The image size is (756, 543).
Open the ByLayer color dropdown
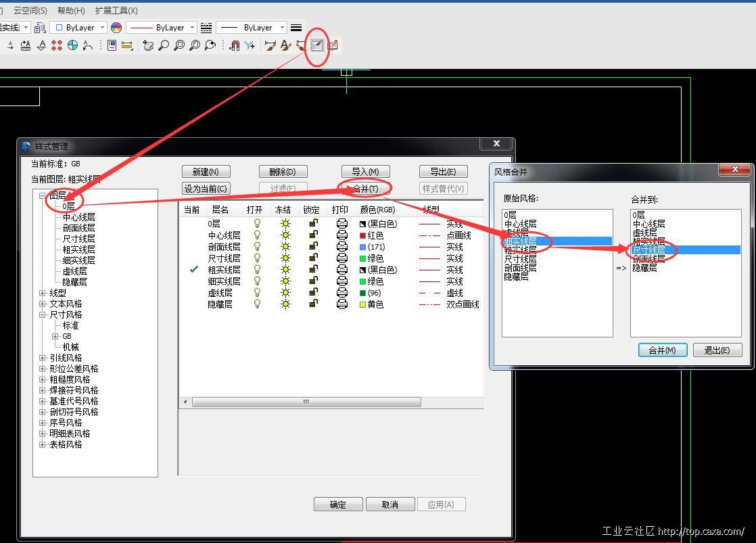[x=80, y=28]
